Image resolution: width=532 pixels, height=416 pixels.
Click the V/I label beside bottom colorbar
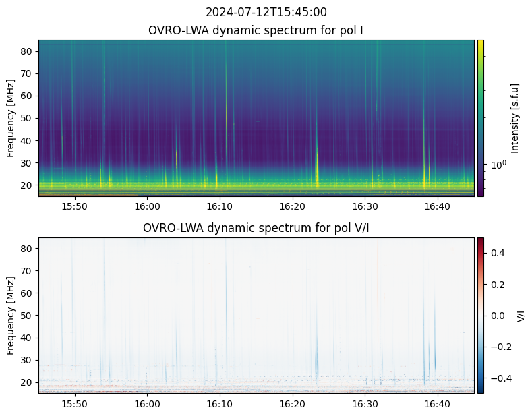(521, 315)
